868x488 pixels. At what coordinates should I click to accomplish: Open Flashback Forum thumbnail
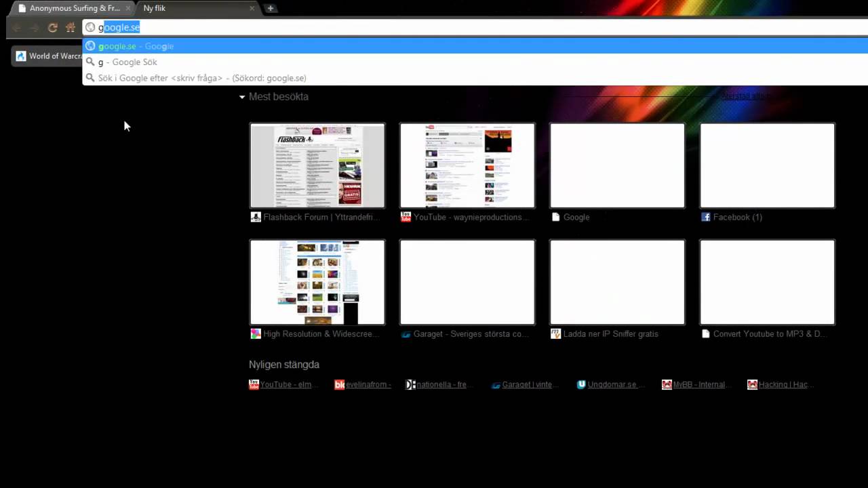coord(317,165)
